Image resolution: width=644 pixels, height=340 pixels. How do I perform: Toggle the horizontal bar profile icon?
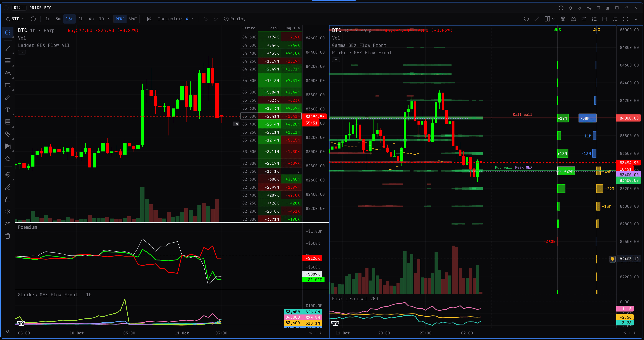[x=584, y=19]
